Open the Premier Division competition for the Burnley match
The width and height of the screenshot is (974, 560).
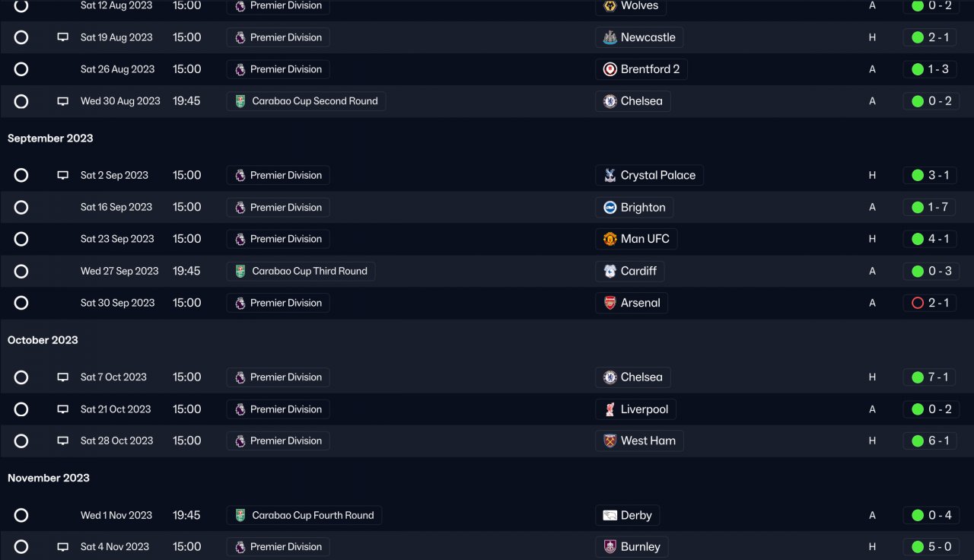[x=278, y=546]
